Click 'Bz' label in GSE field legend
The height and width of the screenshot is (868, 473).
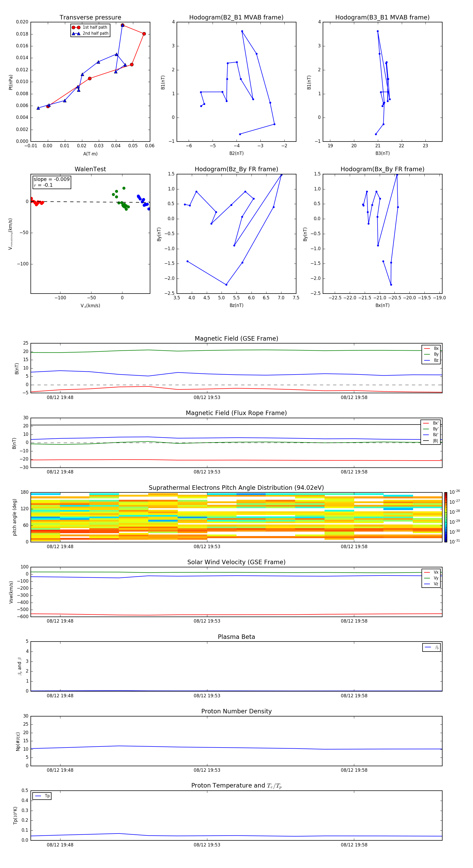tap(436, 361)
